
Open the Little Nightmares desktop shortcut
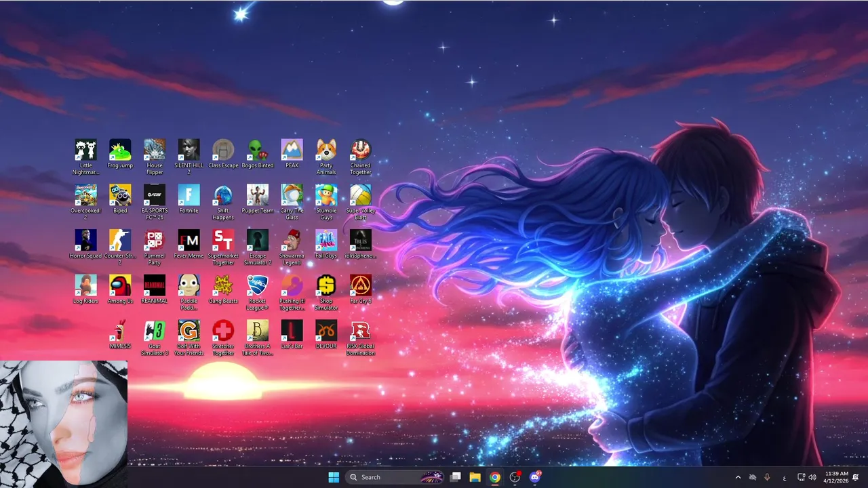86,157
